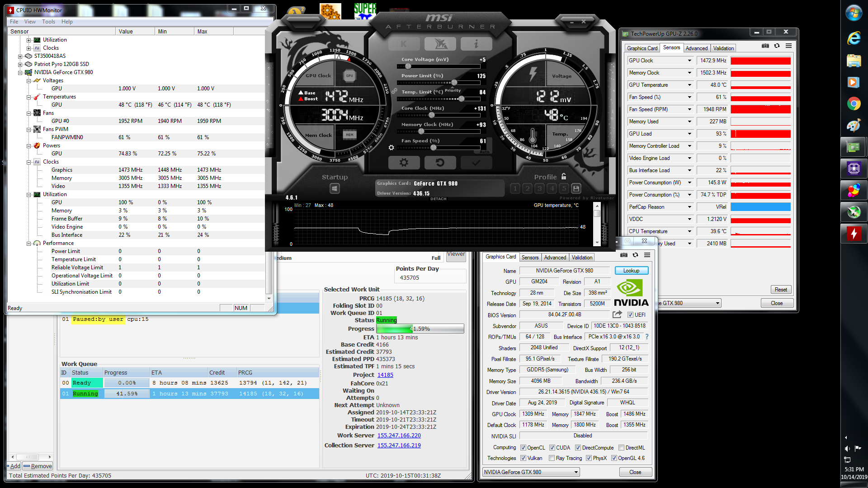Open fan settings via small gear beside Fan Speed
The width and height of the screenshot is (868, 488).
(391, 147)
